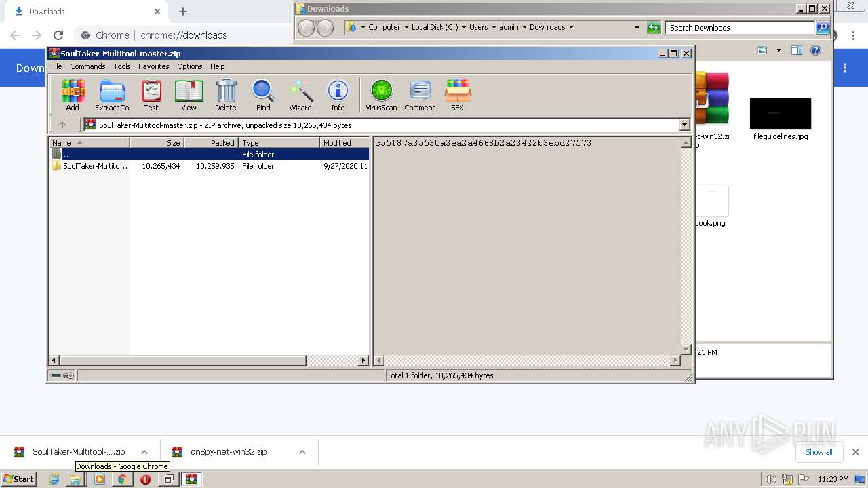Open the Options menu
Image resolution: width=868 pixels, height=488 pixels.
coord(190,66)
